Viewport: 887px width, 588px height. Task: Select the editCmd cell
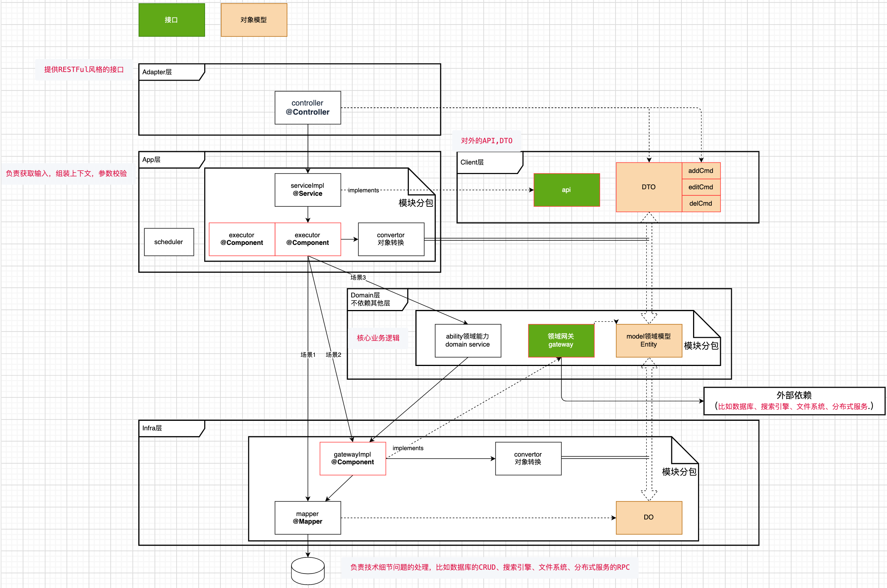point(701,187)
